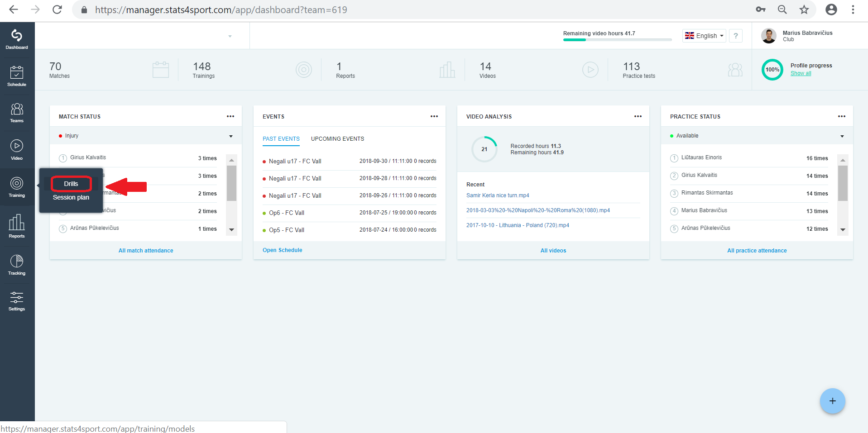868x433 pixels.
Task: Click the Remaining video hours progress bar
Action: 618,40
